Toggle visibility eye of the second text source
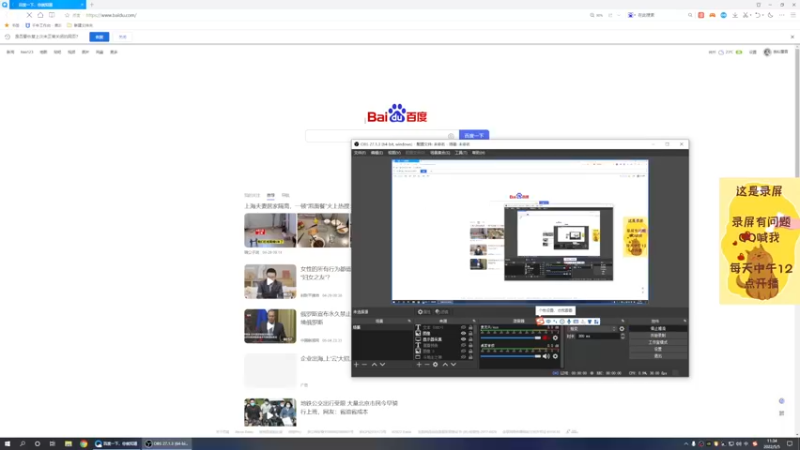The image size is (800, 450). click(463, 345)
